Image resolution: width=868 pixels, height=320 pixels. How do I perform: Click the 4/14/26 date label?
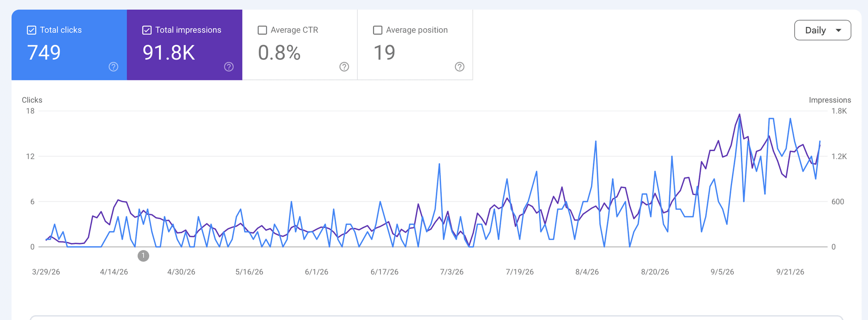(114, 272)
